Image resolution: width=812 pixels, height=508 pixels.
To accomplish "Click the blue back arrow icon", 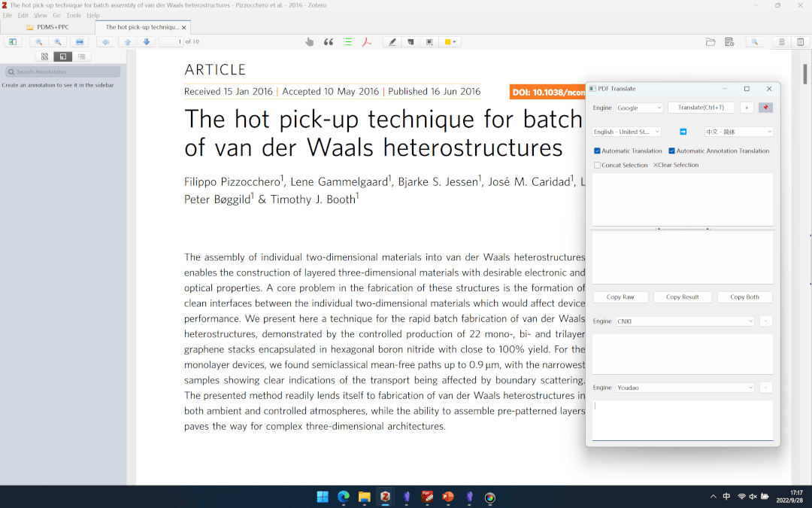I will [x=106, y=42].
